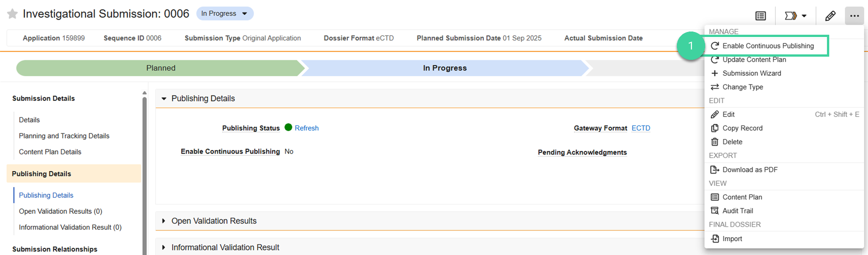
Task: Go to Content Plan Details in sidebar
Action: point(50,152)
